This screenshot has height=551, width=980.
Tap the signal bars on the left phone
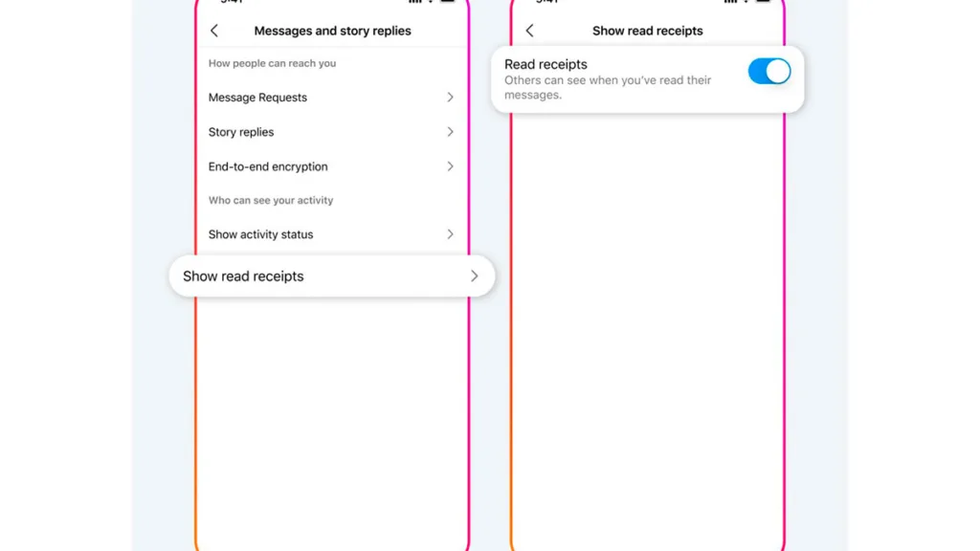(415, 1)
